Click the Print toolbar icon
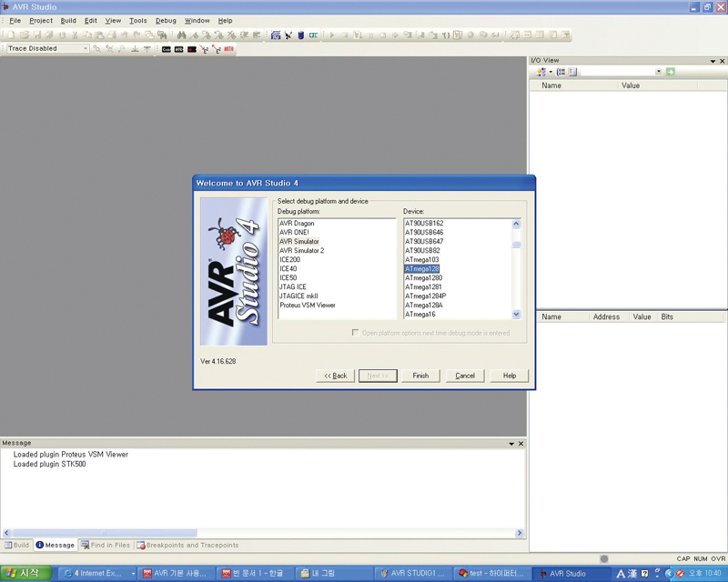The image size is (728, 582). click(x=112, y=35)
